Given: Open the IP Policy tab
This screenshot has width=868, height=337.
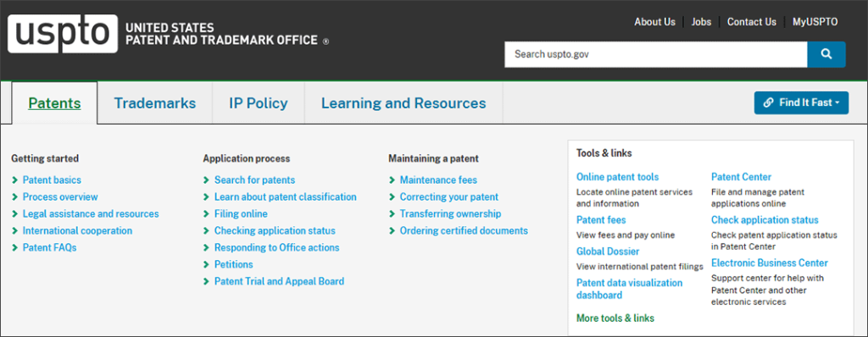Looking at the screenshot, I should pos(259,103).
